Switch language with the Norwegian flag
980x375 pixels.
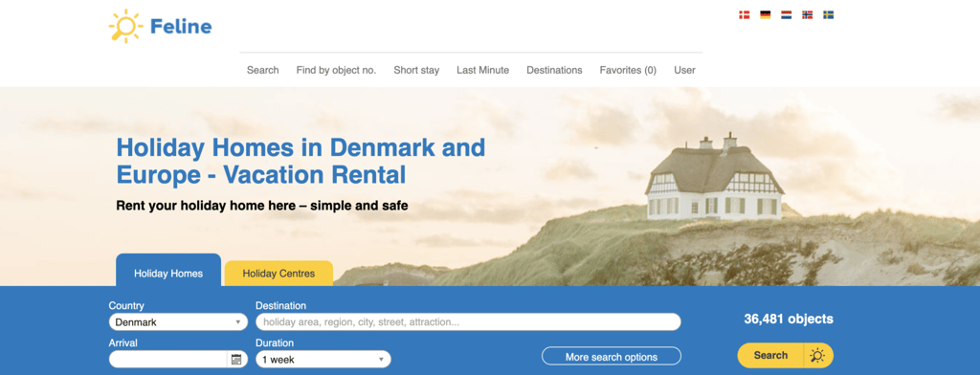tap(808, 15)
